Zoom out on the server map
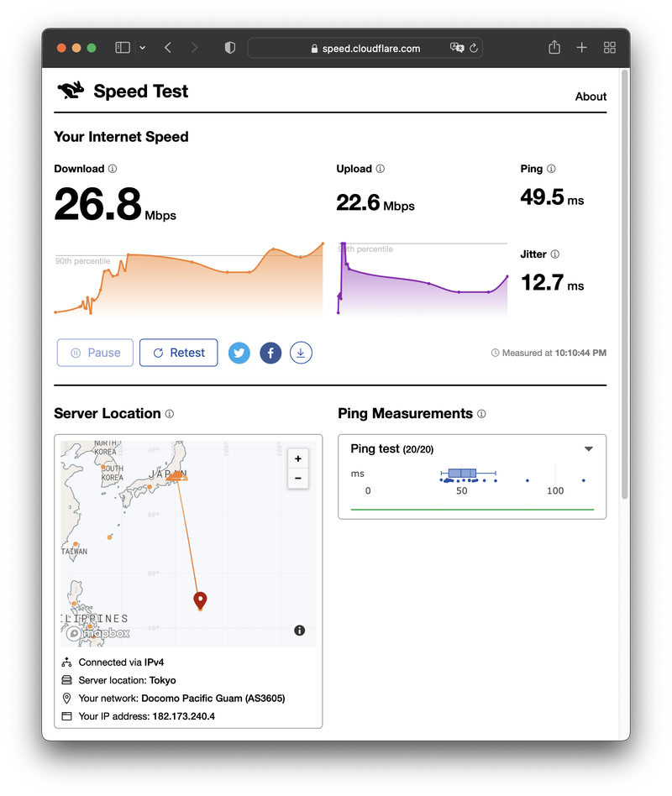This screenshot has height=796, width=672. tap(297, 479)
